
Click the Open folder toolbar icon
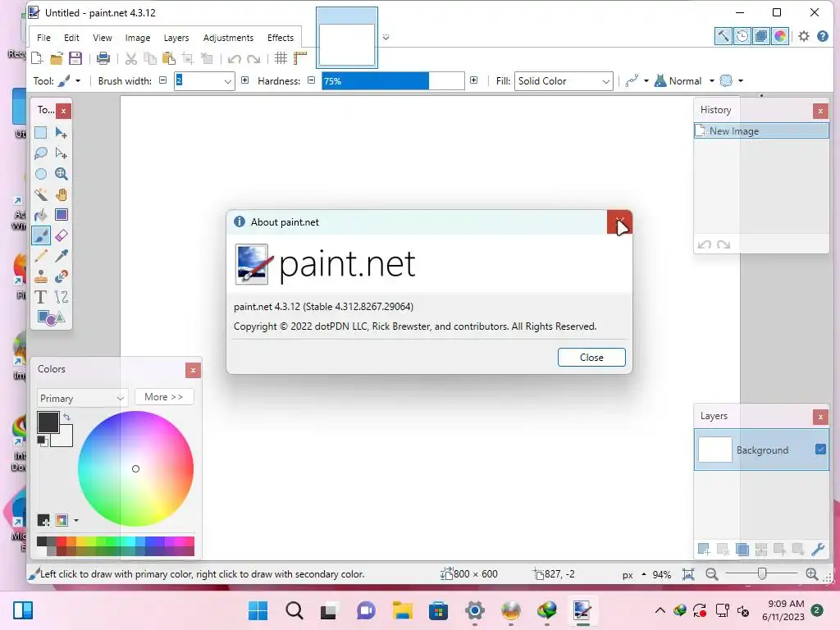[57, 58]
